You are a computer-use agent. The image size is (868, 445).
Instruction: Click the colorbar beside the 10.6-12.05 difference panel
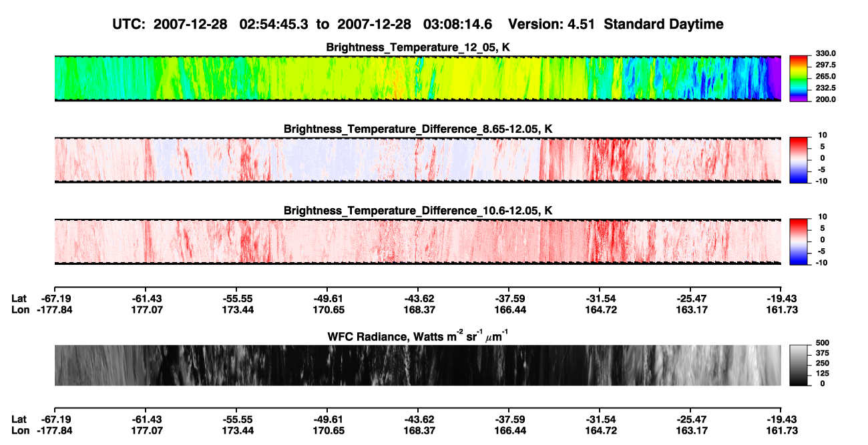[799, 241]
